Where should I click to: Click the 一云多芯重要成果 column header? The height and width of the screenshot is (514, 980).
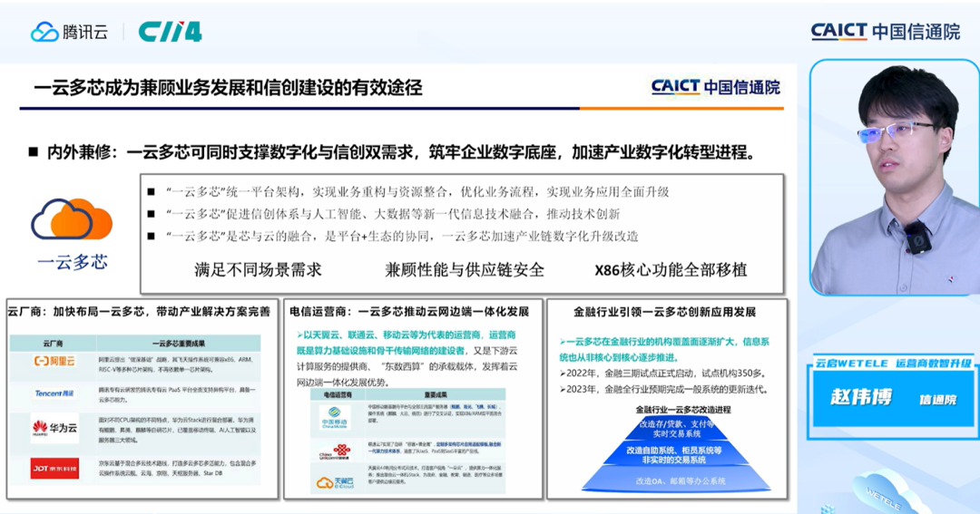coord(179,344)
